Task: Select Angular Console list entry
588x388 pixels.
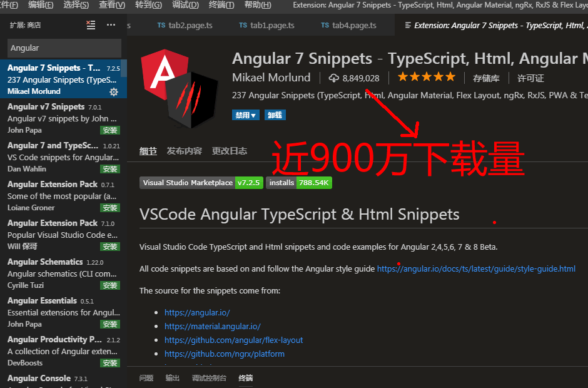Action: tap(63, 379)
